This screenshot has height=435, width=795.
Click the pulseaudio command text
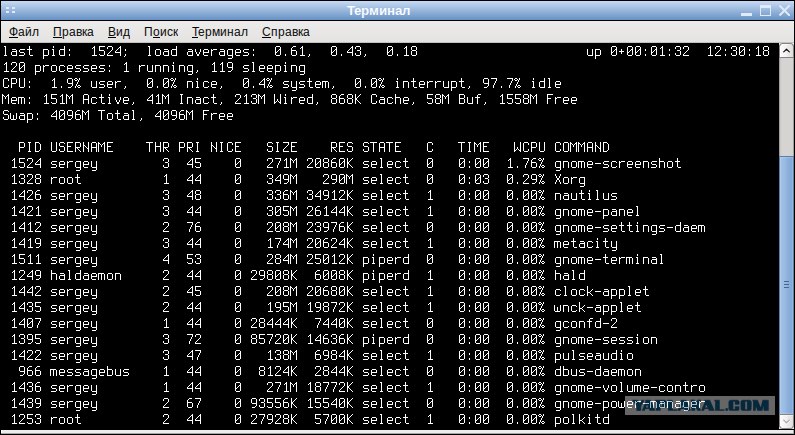point(593,356)
